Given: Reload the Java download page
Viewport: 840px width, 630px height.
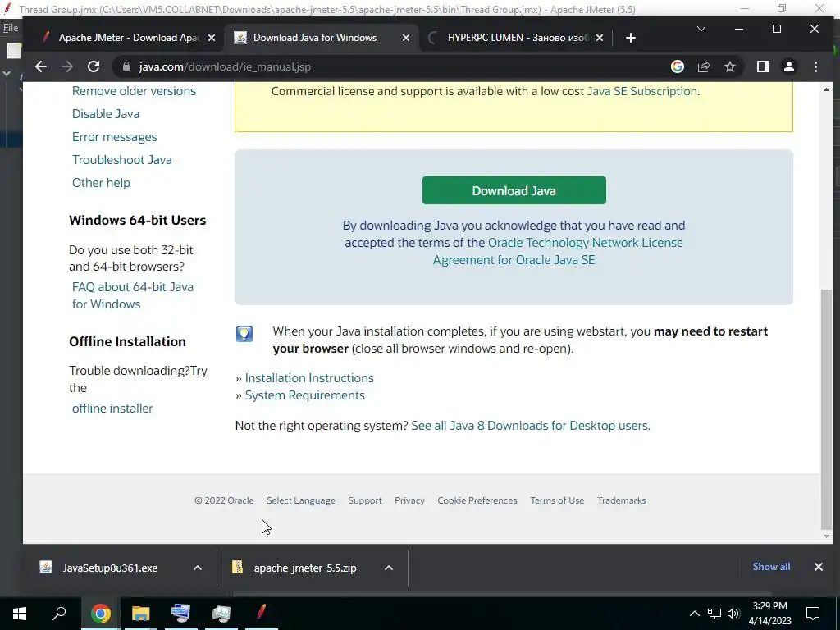Looking at the screenshot, I should [x=94, y=66].
